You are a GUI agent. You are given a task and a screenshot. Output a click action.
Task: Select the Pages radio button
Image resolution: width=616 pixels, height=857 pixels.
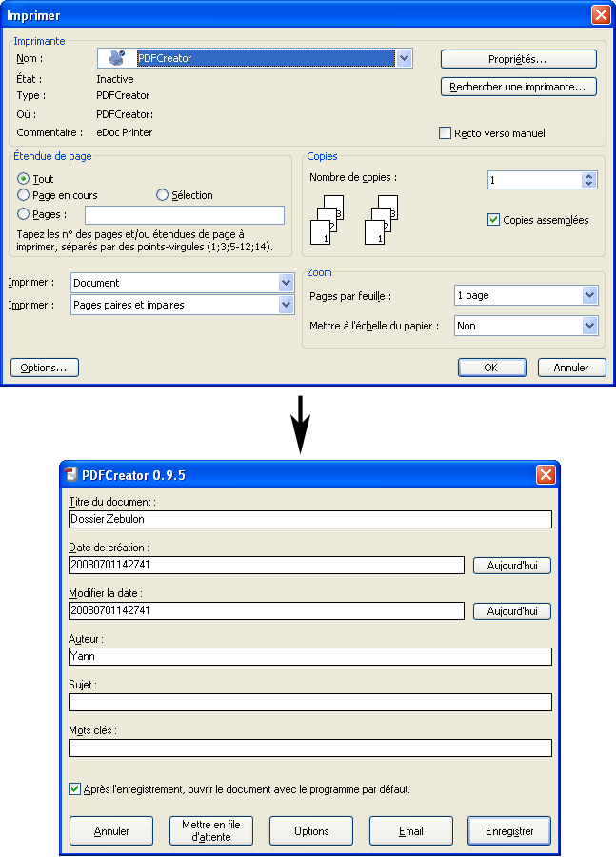23,213
